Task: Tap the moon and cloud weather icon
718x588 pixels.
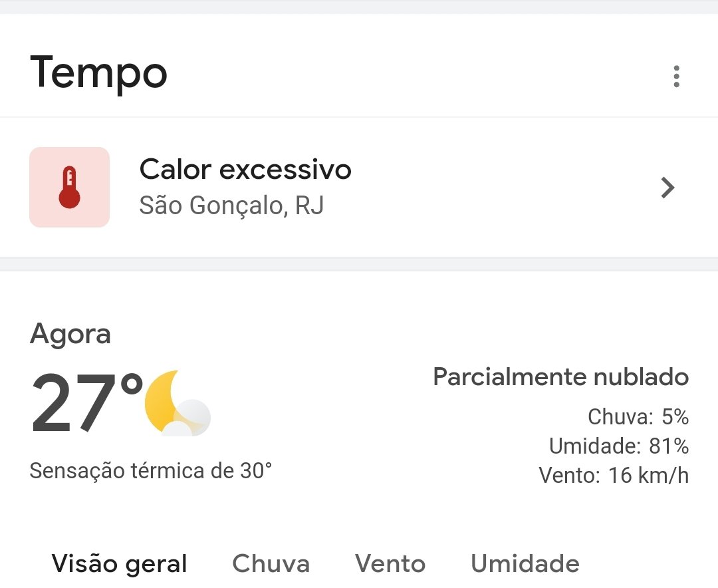Action: tap(178, 403)
